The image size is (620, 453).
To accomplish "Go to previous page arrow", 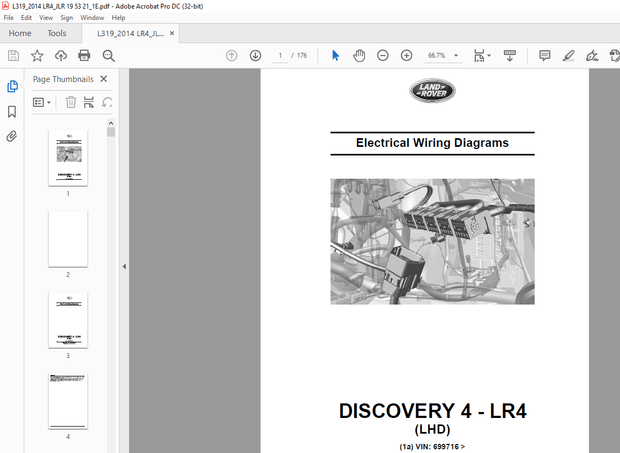I will tap(232, 56).
